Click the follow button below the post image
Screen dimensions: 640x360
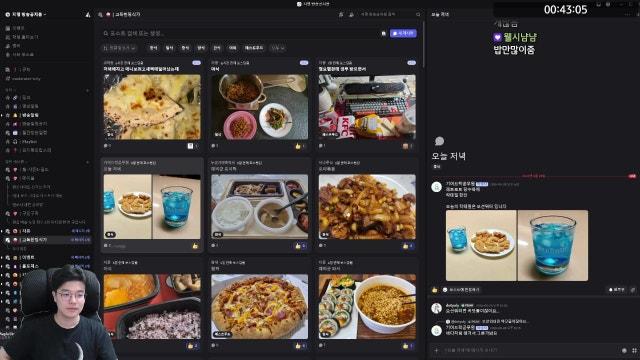tap(617, 290)
